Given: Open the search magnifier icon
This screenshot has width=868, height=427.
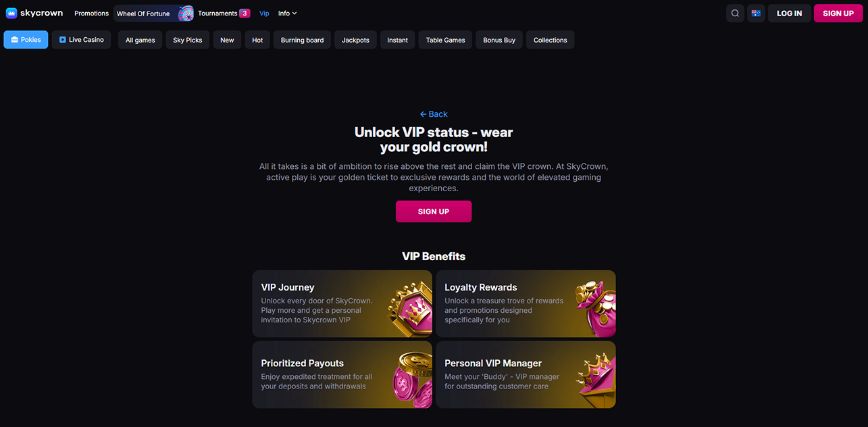Looking at the screenshot, I should 735,14.
